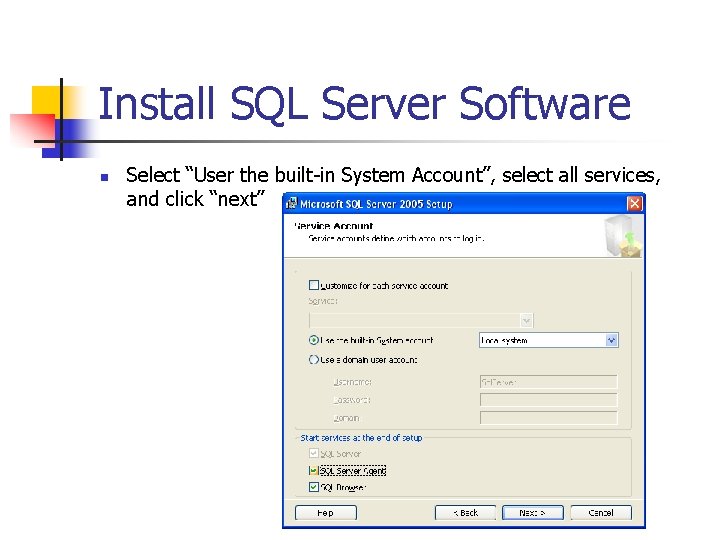Select Use the built-in System account
Image resolution: width=720 pixels, height=540 pixels.
pyautogui.click(x=314, y=340)
